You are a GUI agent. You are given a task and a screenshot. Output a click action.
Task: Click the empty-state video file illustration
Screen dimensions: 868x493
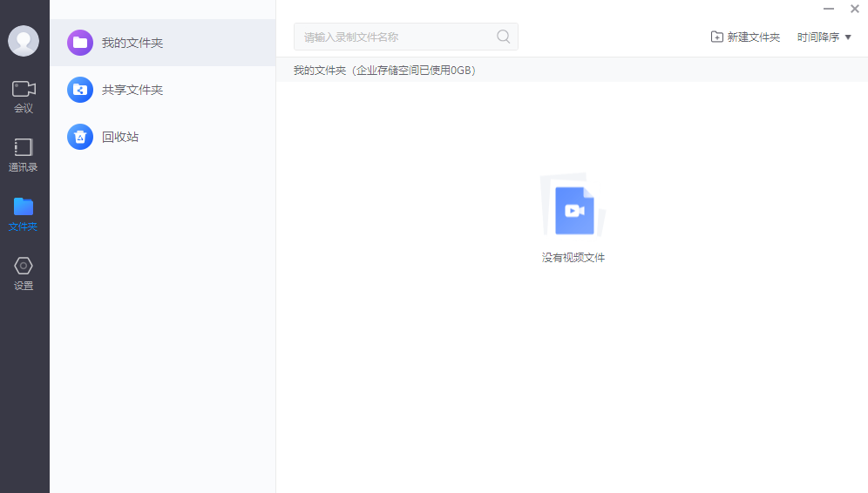tap(573, 209)
